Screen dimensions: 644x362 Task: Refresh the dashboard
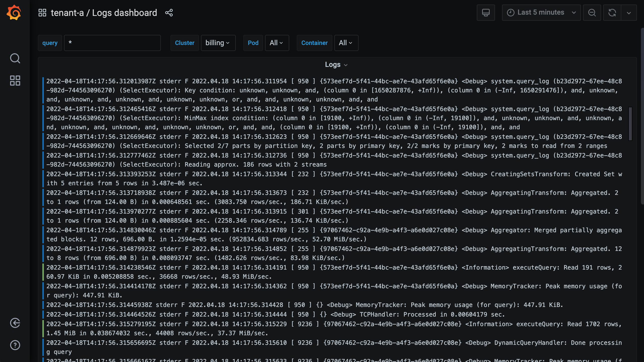coord(612,13)
